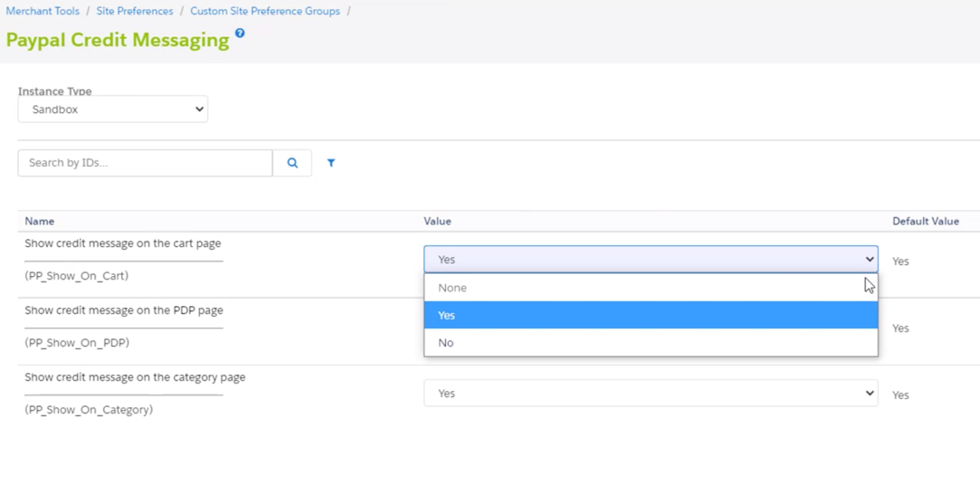Open the filter funnel icon
Image resolution: width=980 pixels, height=504 pixels.
331,163
